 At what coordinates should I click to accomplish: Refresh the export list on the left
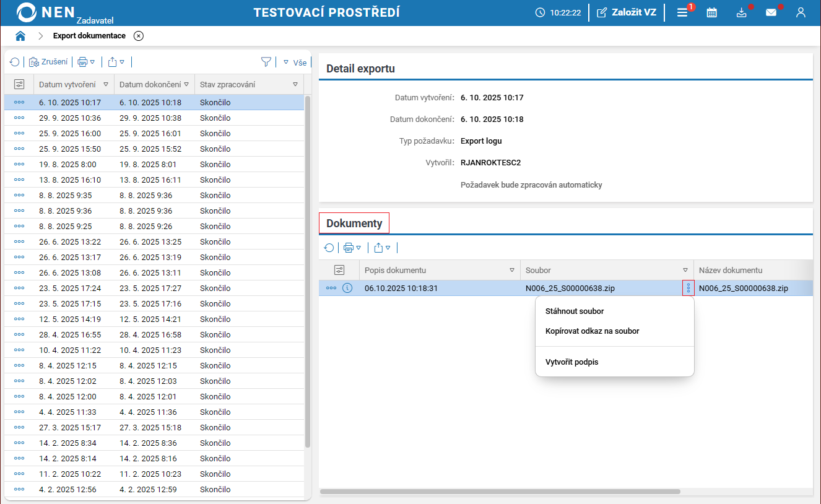(x=14, y=62)
